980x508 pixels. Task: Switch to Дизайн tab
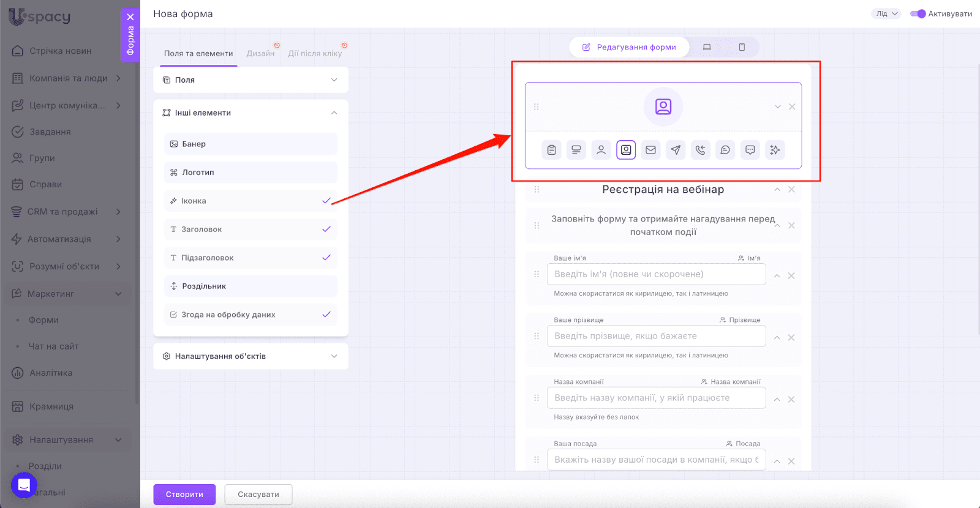[x=260, y=53]
